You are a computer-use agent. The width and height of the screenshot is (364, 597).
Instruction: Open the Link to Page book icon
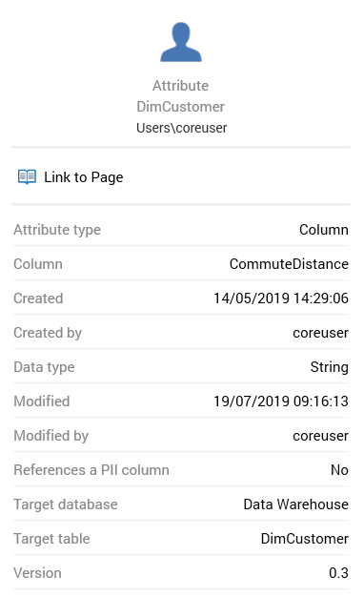(27, 177)
